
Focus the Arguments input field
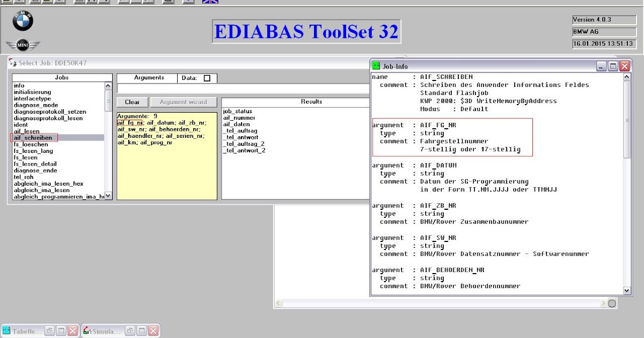click(x=243, y=89)
